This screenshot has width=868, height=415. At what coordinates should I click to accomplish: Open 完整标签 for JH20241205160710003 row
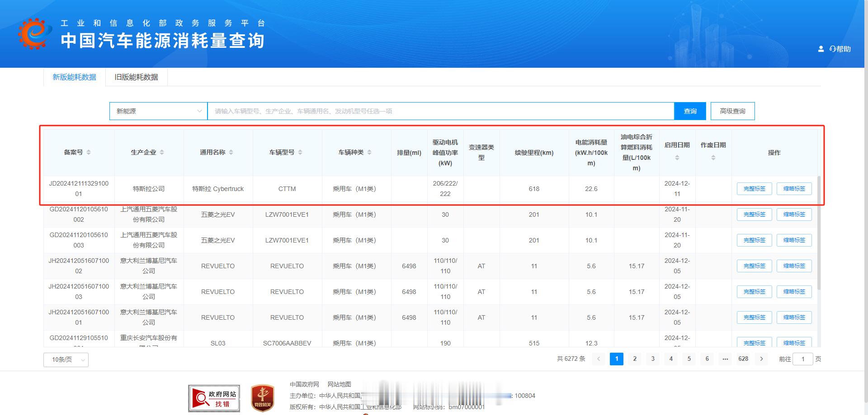click(754, 292)
